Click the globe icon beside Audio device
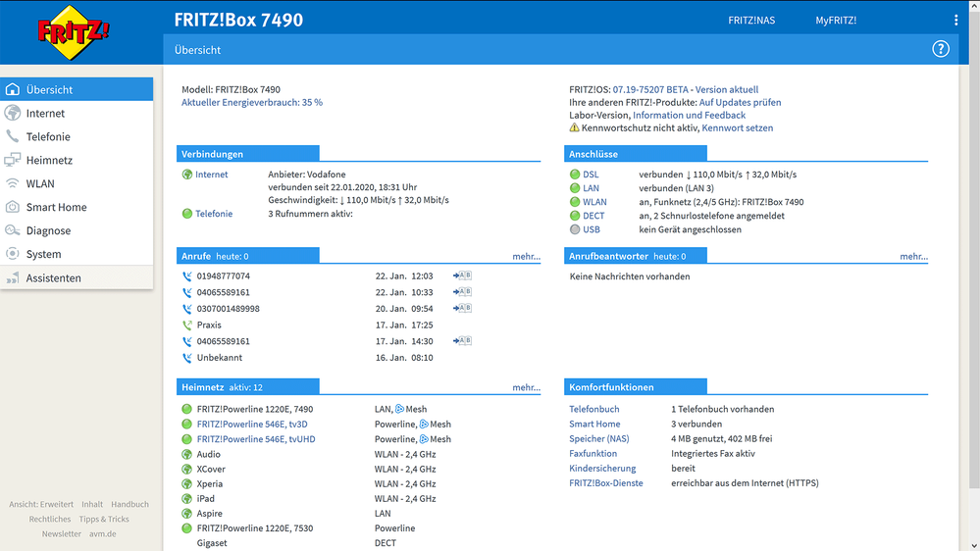The height and width of the screenshot is (551, 980). click(x=186, y=454)
